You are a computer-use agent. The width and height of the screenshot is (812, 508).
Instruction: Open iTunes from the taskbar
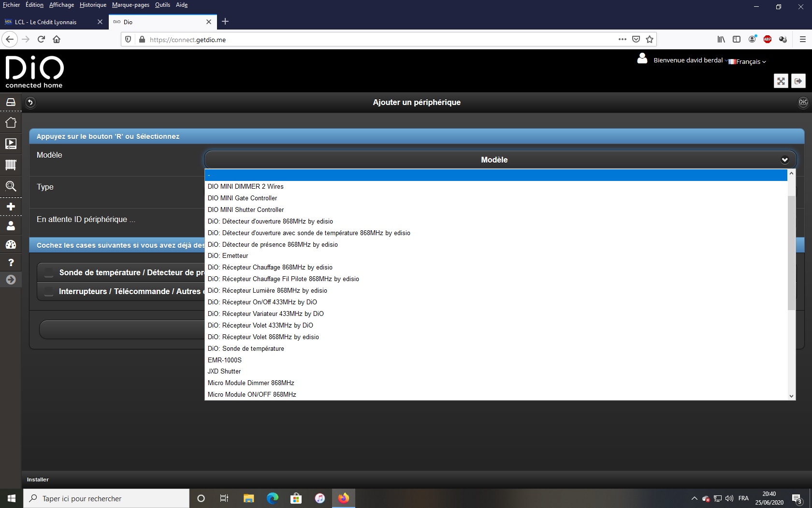pyautogui.click(x=320, y=498)
